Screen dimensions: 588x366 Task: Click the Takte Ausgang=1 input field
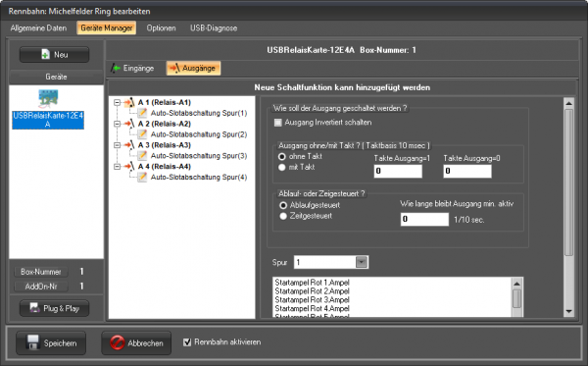click(398, 171)
